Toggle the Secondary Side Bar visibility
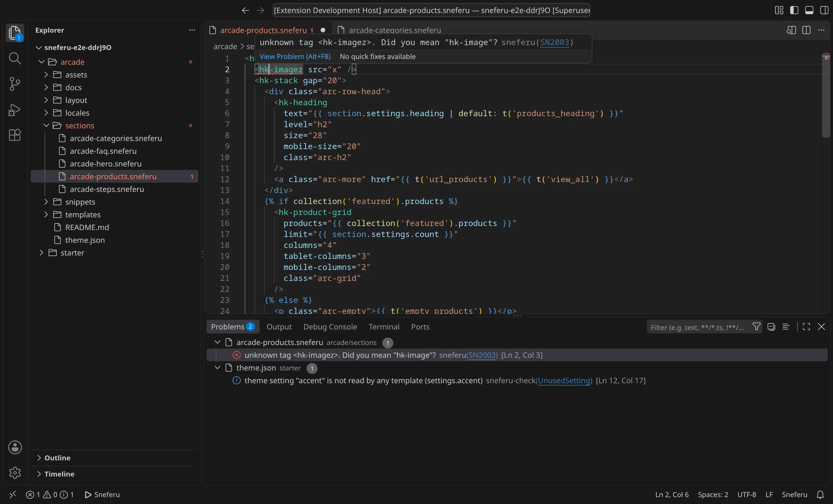The image size is (833, 504). coord(824,10)
